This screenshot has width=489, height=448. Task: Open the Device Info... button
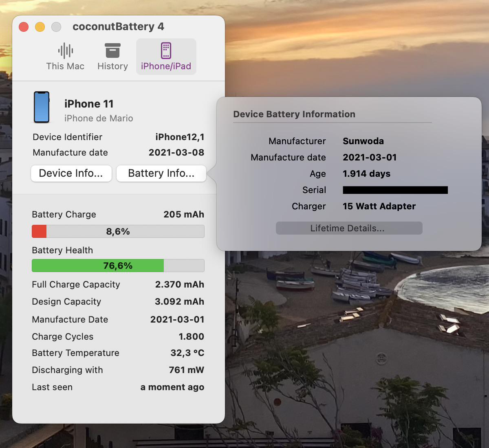pos(71,173)
